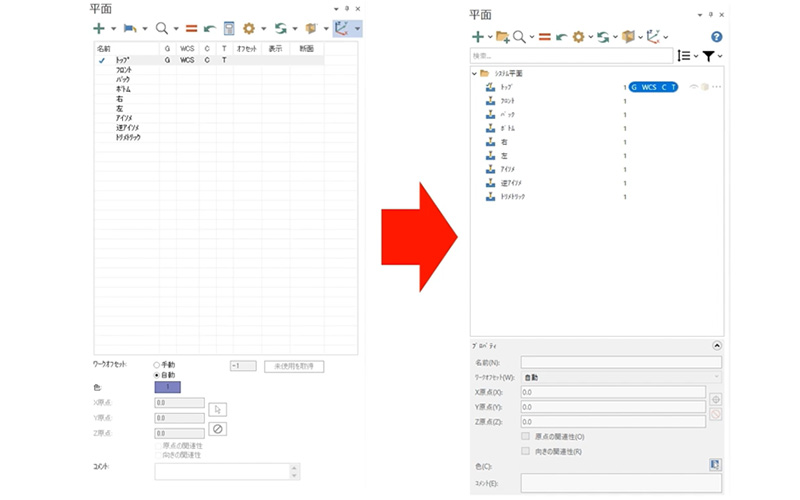Open the filter funnel dropdown
Image resolution: width=800 pixels, height=500 pixels.
(x=708, y=56)
